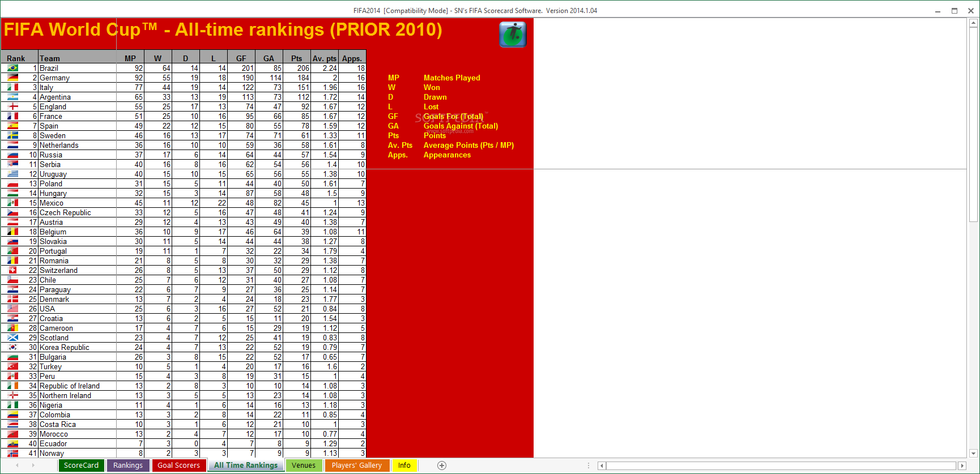
Task: Click the Appearances legend text
Action: pyautogui.click(x=447, y=155)
